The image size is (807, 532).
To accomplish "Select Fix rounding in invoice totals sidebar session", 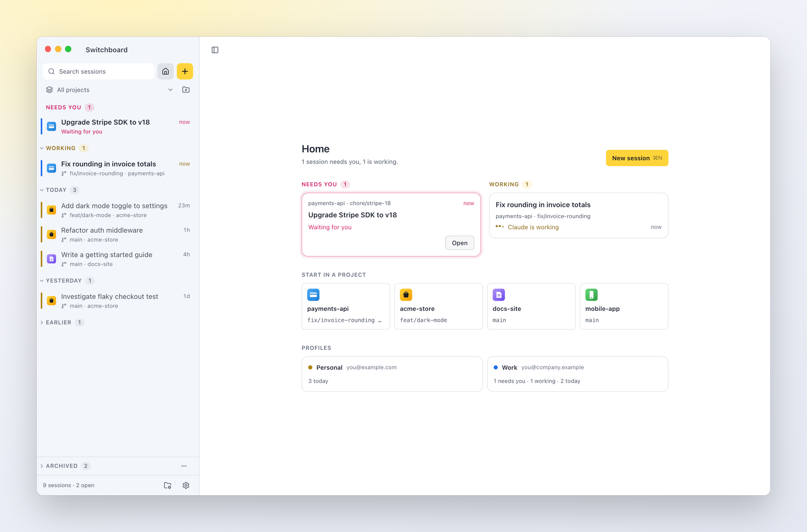I will click(x=118, y=168).
